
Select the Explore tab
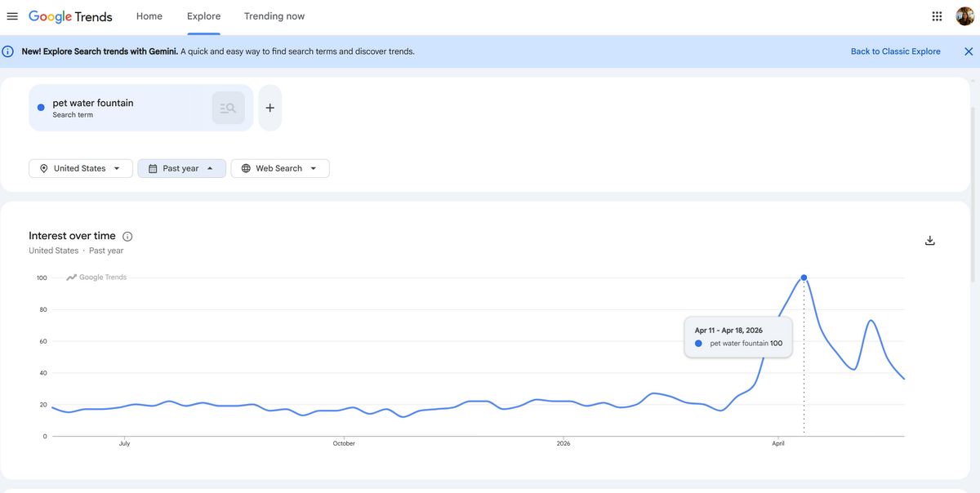click(x=203, y=16)
